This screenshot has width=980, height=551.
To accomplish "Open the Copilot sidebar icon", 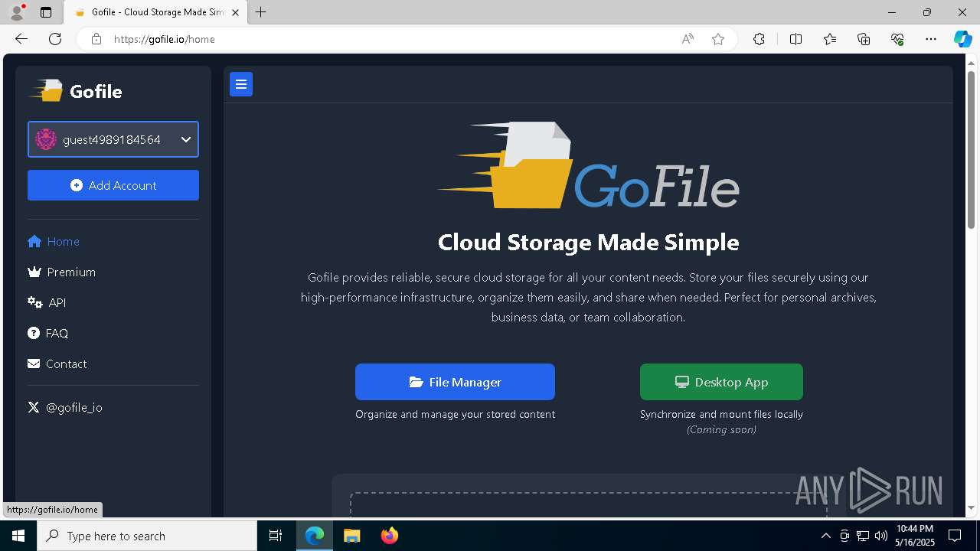I will click(x=962, y=39).
